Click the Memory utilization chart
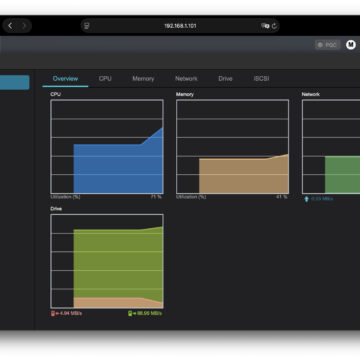 pyautogui.click(x=233, y=147)
